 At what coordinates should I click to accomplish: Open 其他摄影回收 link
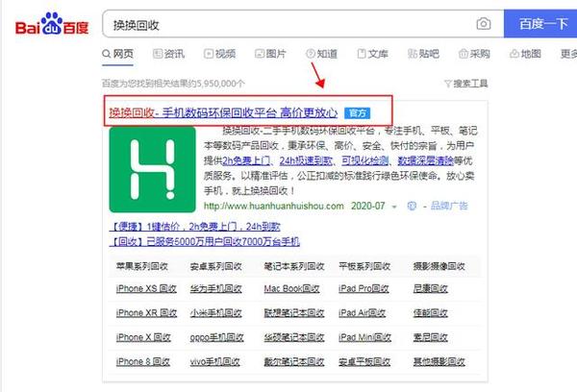pos(439,362)
